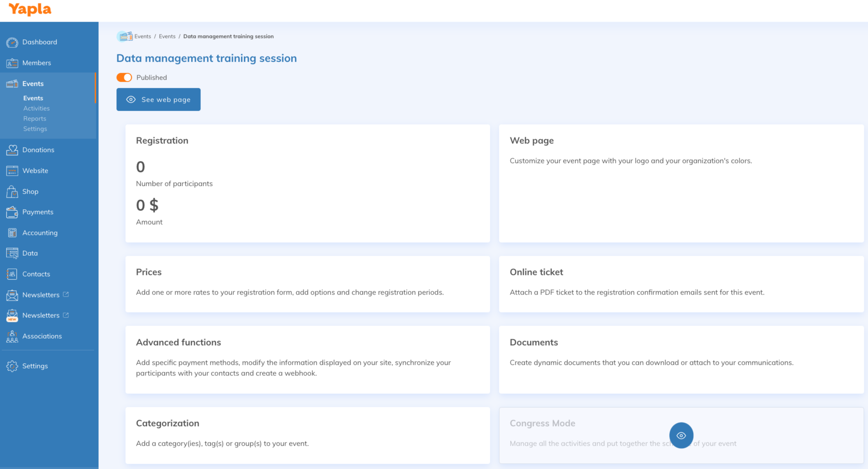Viewport: 868px width, 469px height.
Task: Collapse the Events sidebar section
Action: coord(33,84)
